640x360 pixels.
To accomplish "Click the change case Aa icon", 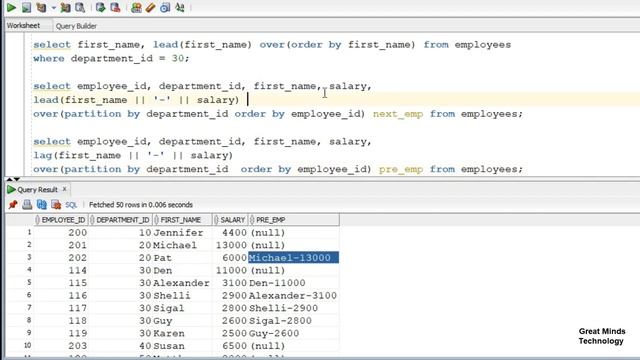I will [180, 7].
